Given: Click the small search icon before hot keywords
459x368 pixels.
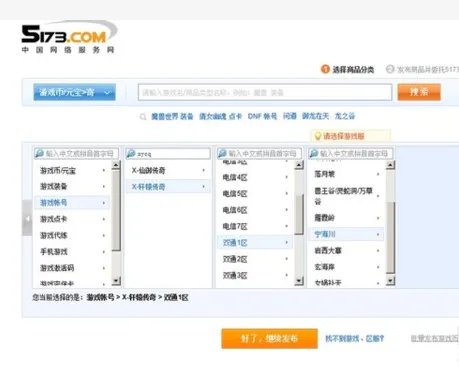Looking at the screenshot, I should (x=143, y=117).
